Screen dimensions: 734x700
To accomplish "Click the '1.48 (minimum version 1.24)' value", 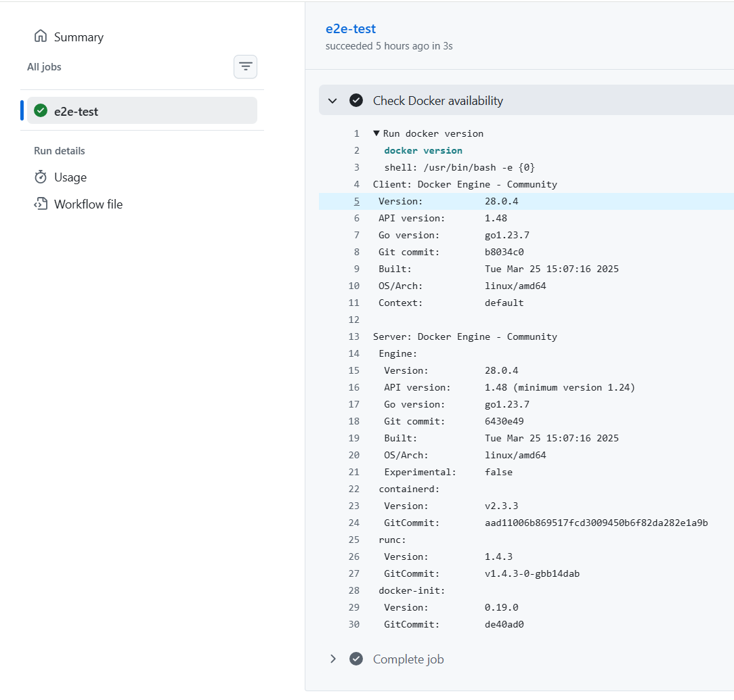I will [x=560, y=387].
